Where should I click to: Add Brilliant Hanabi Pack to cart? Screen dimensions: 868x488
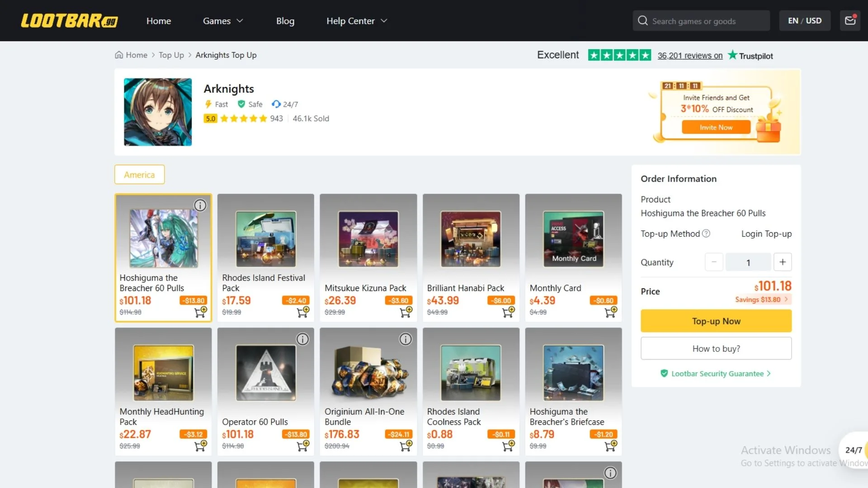(x=508, y=312)
